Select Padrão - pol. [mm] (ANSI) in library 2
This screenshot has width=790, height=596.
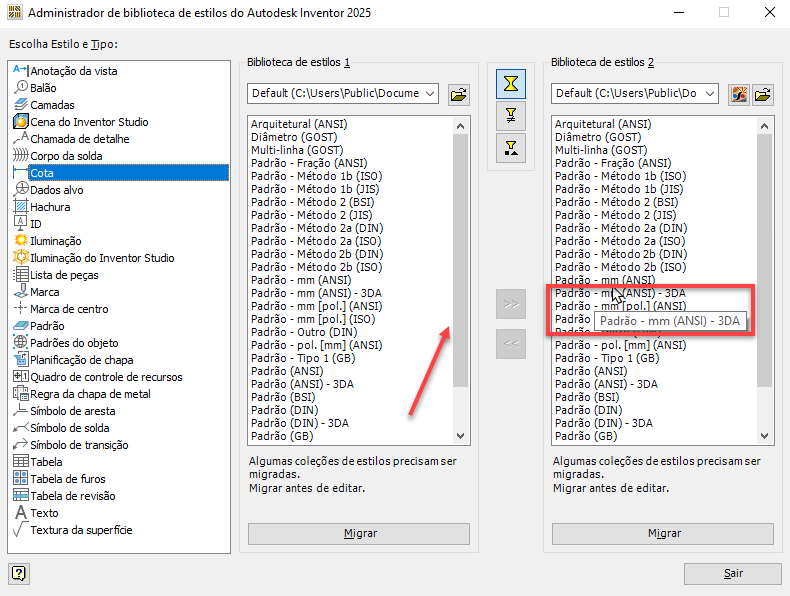[x=620, y=345]
